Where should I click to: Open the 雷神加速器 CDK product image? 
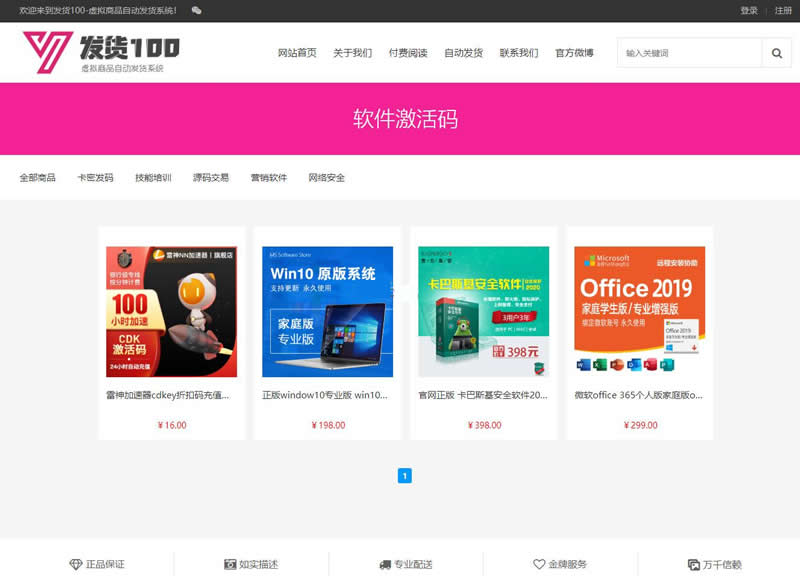pos(171,312)
